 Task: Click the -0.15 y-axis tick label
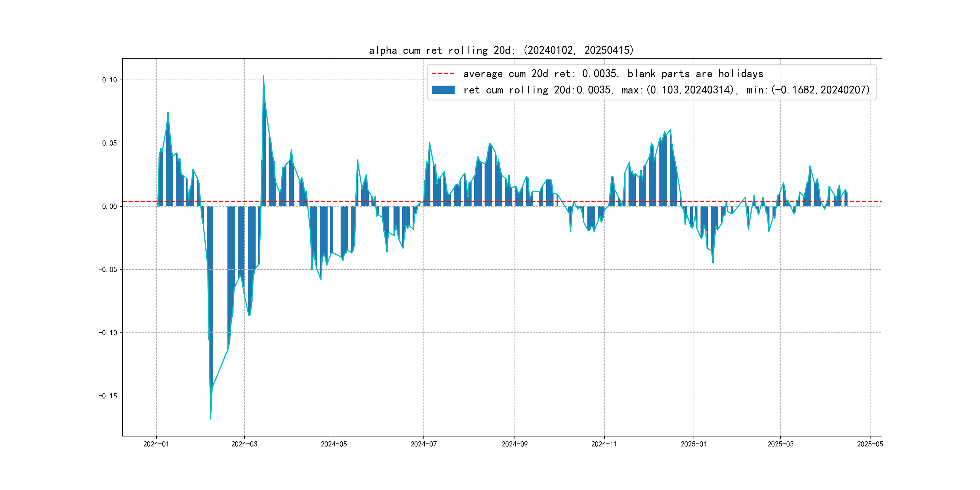point(108,396)
